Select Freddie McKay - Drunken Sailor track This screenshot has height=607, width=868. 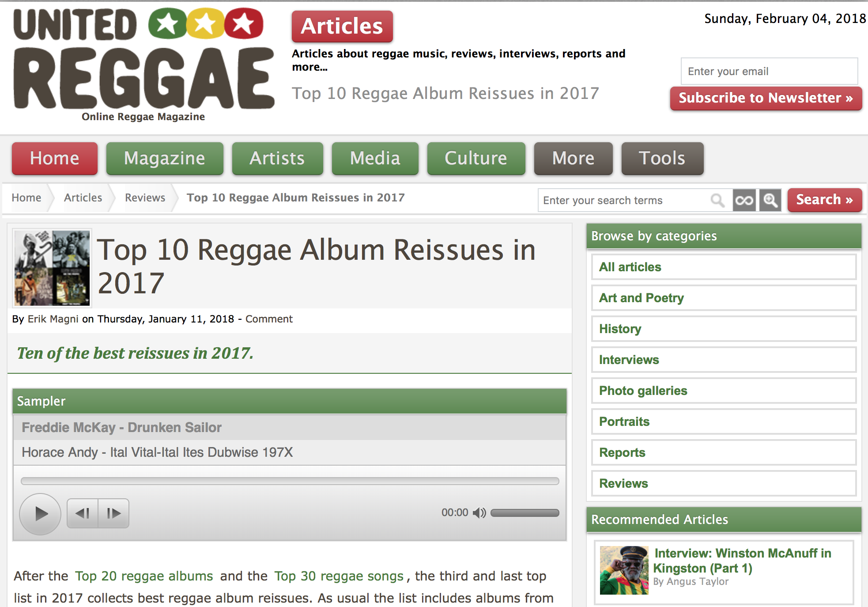tap(290, 428)
